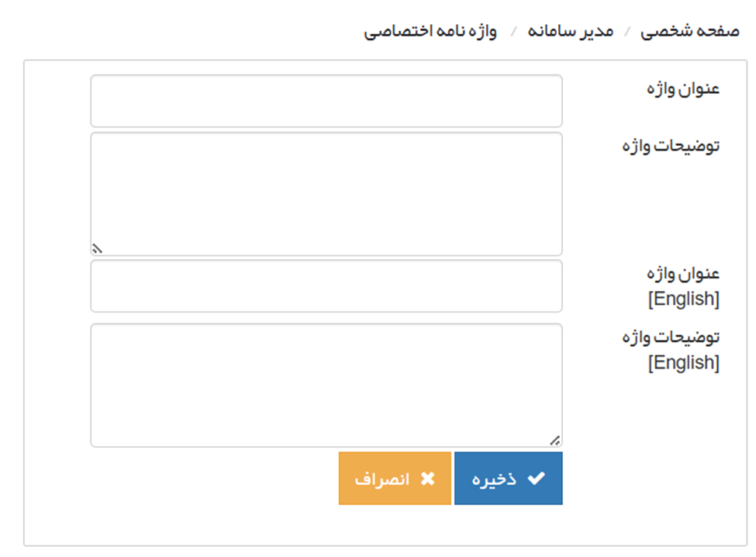Click the first توضیحات واژه label
Viewport: 756px width, 557px height.
click(671, 146)
